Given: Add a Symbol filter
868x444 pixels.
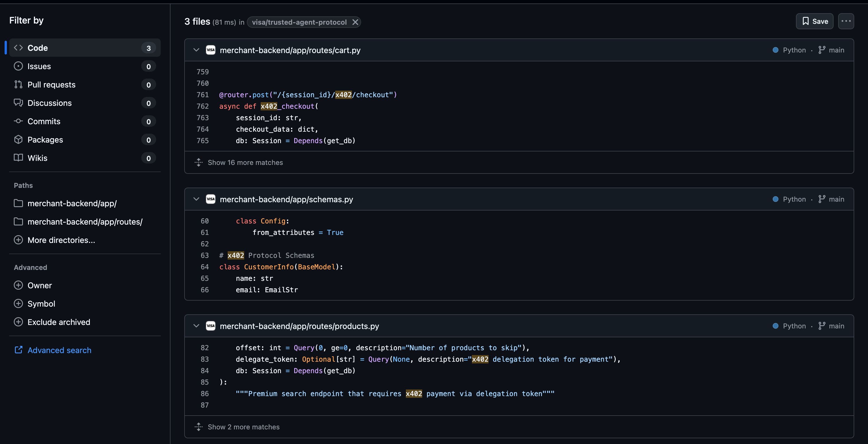Looking at the screenshot, I should point(19,303).
